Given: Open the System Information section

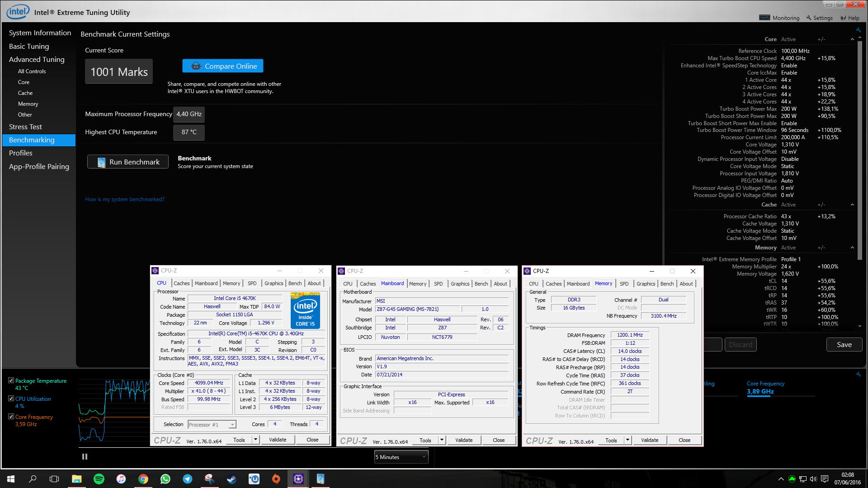Looking at the screenshot, I should point(40,33).
